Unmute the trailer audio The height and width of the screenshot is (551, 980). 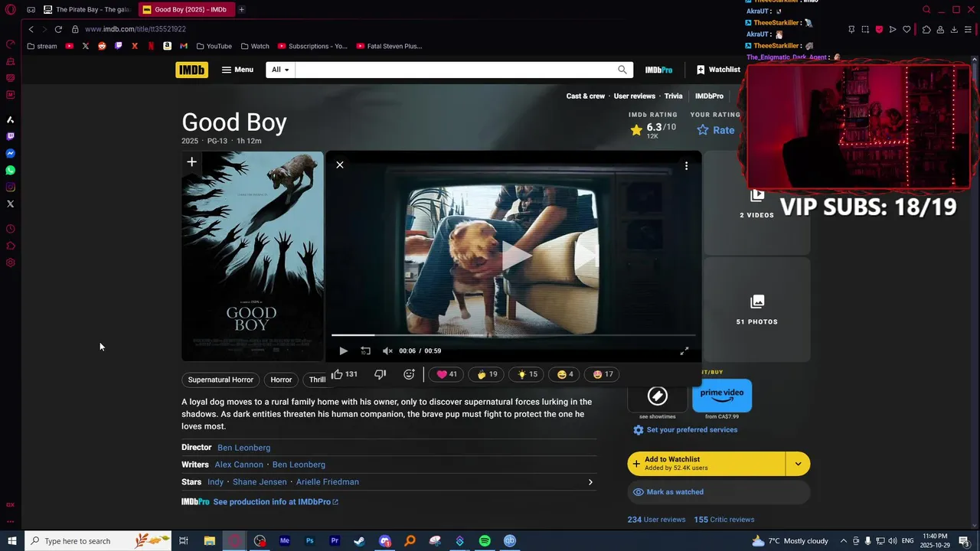[x=387, y=350]
